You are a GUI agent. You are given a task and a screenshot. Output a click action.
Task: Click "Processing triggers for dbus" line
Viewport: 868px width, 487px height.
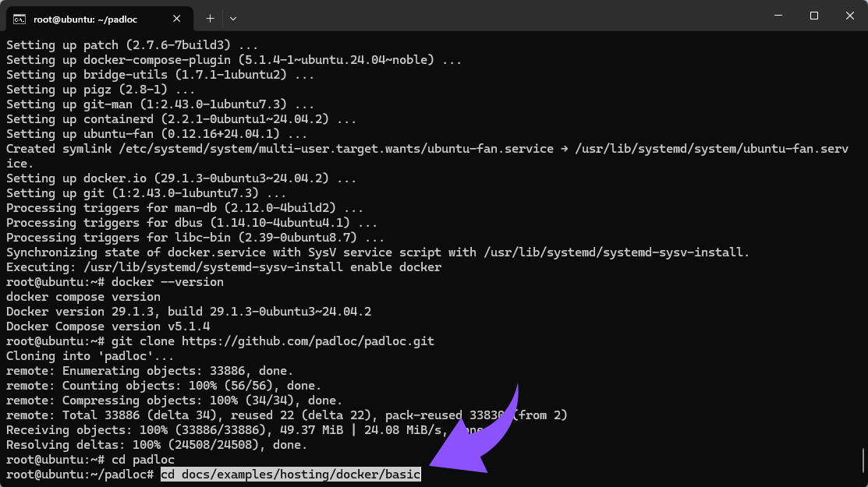[192, 222]
